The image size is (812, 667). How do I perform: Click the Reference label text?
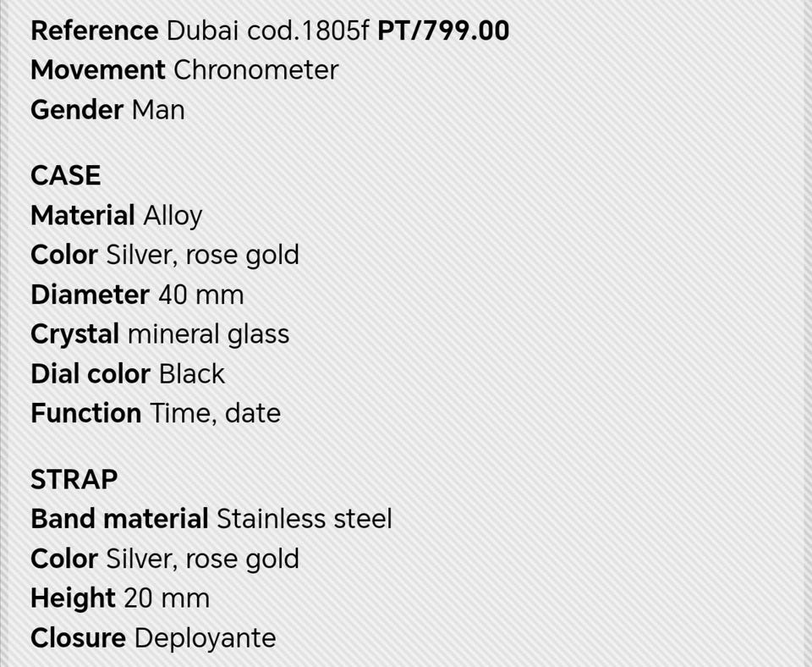[94, 30]
